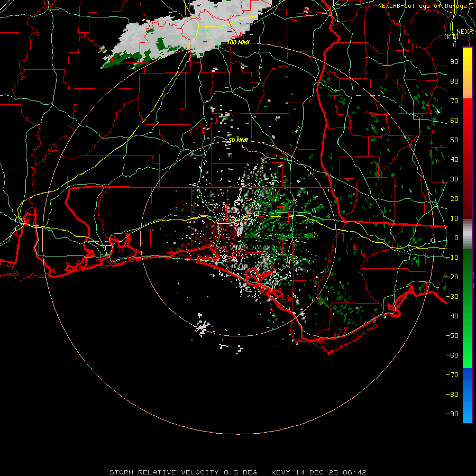Click the 0 value on the velocity scale
The width and height of the screenshot is (476, 476).
(456, 238)
